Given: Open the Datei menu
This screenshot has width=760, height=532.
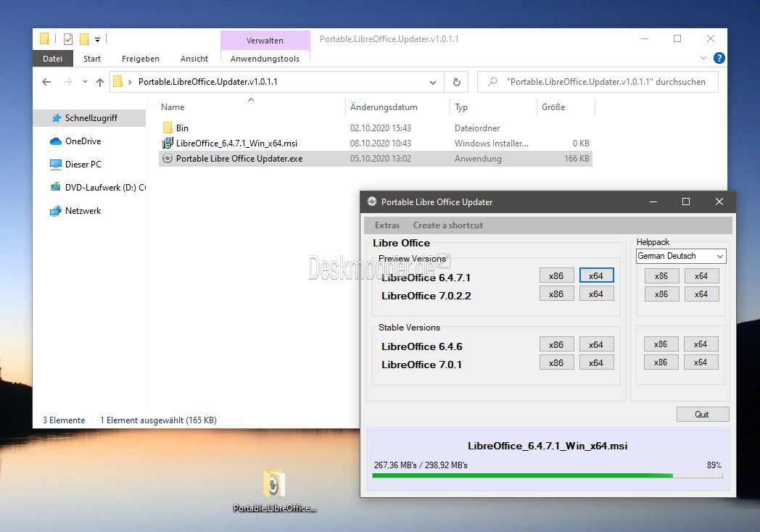Looking at the screenshot, I should pos(52,59).
